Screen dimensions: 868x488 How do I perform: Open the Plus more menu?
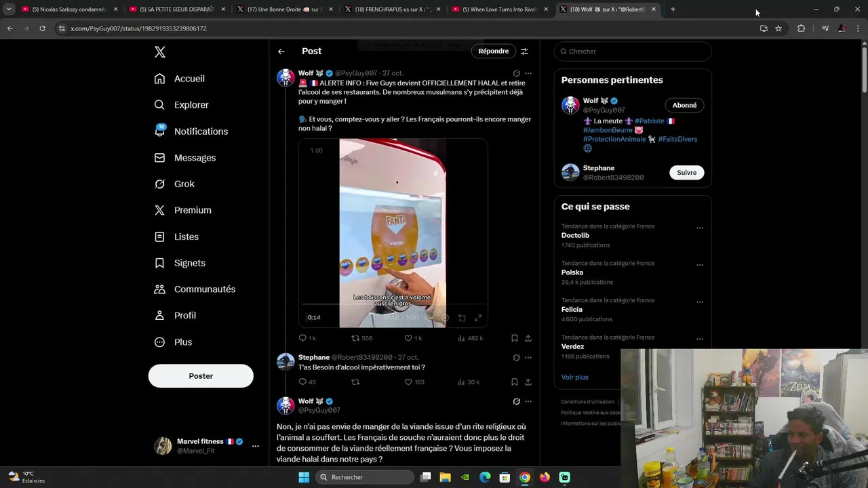coord(173,342)
